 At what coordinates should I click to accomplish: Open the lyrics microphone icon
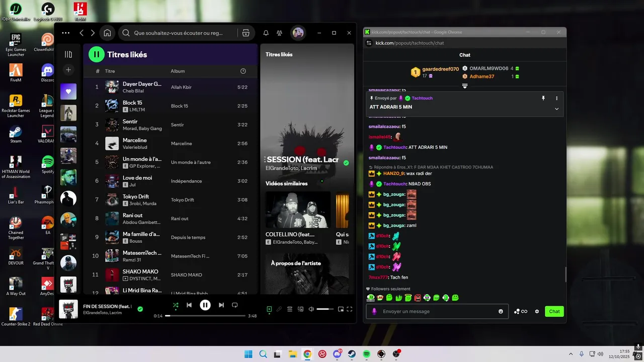coord(279,309)
